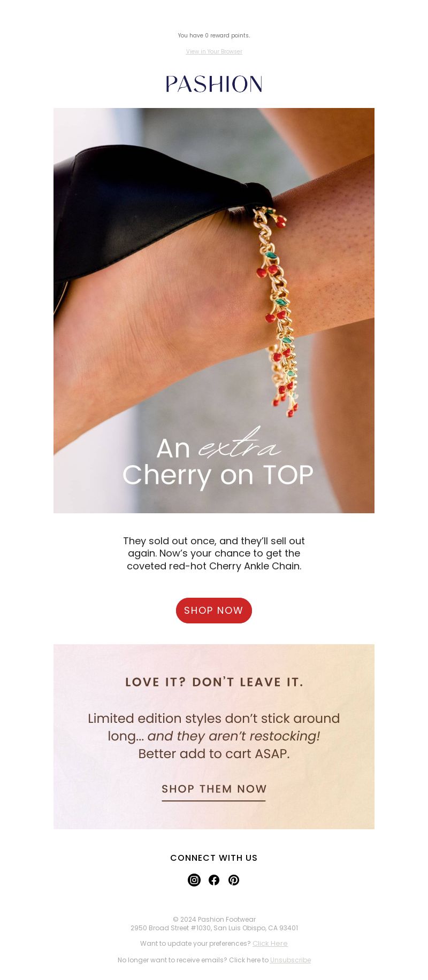Open the Pinterest social icon
The height and width of the screenshot is (980, 428).
pyautogui.click(x=234, y=880)
